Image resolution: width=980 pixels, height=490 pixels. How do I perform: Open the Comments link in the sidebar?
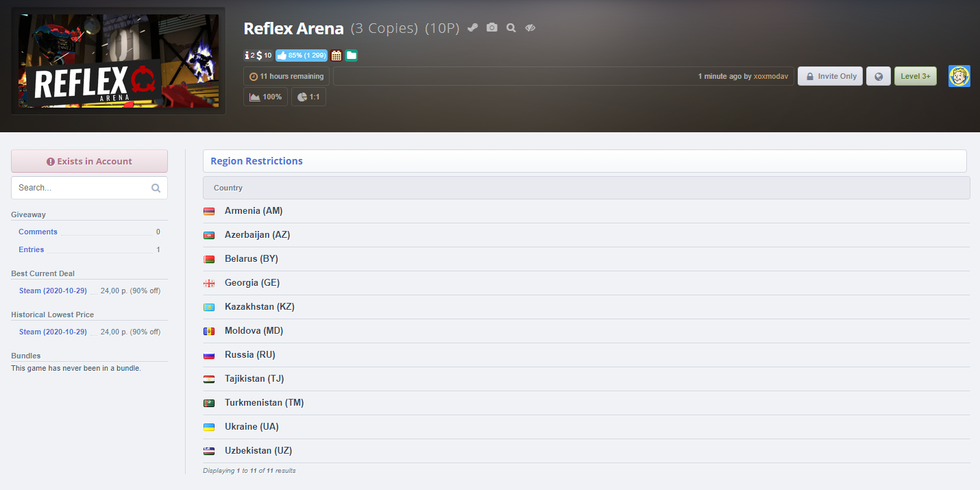38,232
